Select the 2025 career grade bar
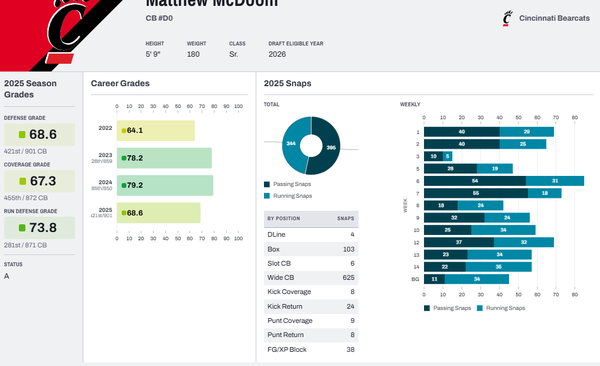 point(158,213)
